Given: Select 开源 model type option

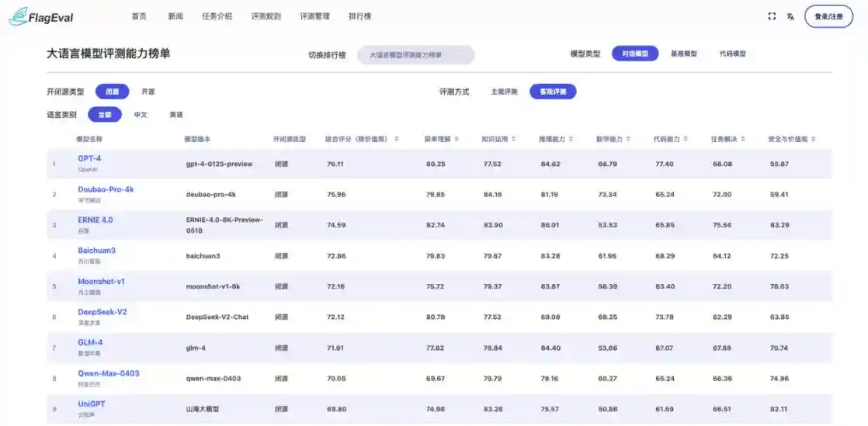Looking at the screenshot, I should click(x=148, y=92).
